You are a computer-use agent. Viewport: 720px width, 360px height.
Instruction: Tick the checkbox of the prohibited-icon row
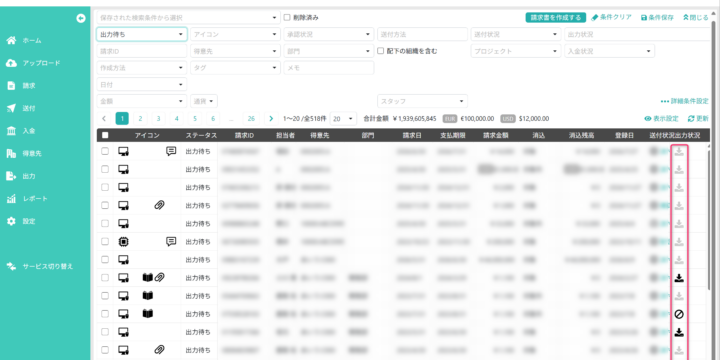coord(105,314)
